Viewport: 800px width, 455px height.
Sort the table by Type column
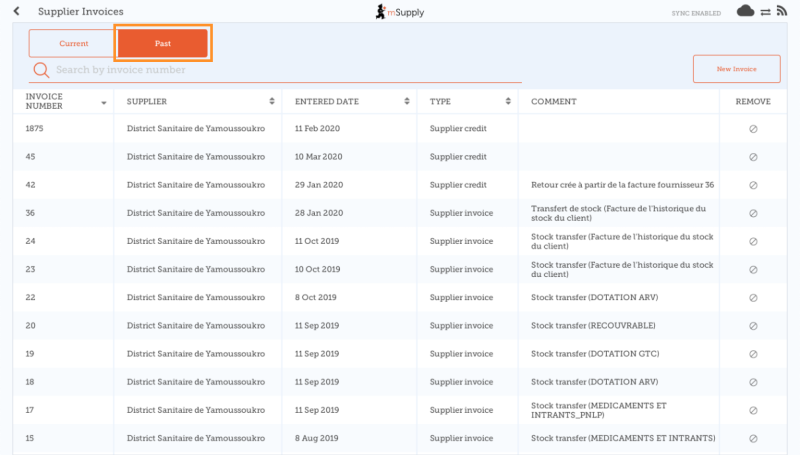click(x=507, y=102)
